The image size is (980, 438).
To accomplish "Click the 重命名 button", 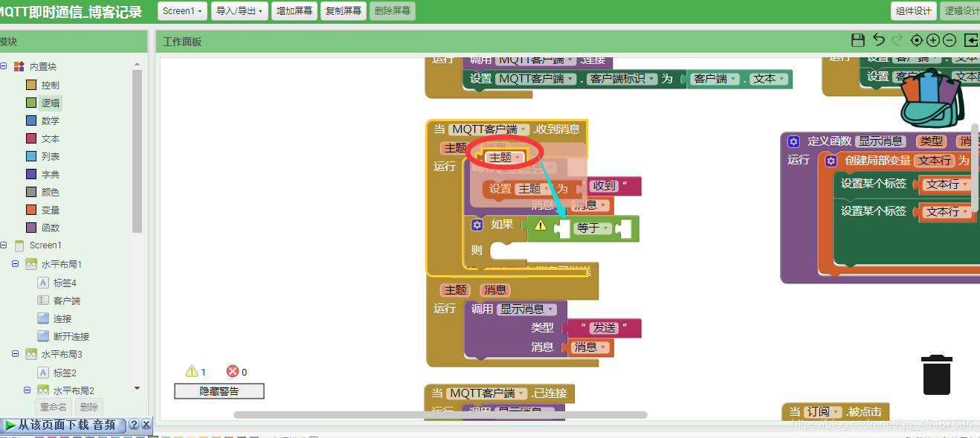I will click(x=54, y=407).
